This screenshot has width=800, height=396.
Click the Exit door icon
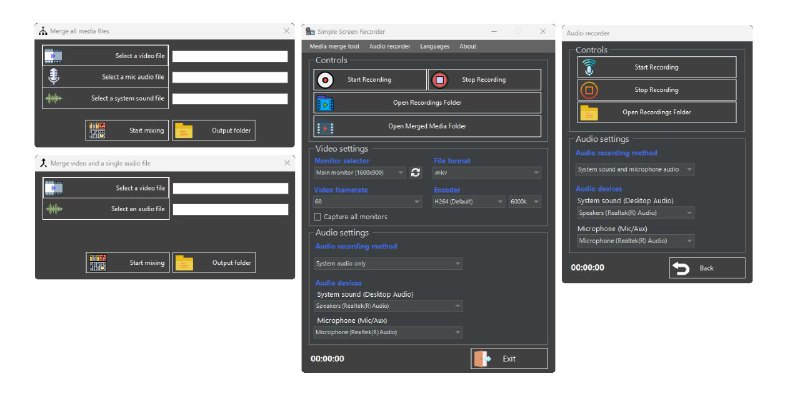click(482, 359)
